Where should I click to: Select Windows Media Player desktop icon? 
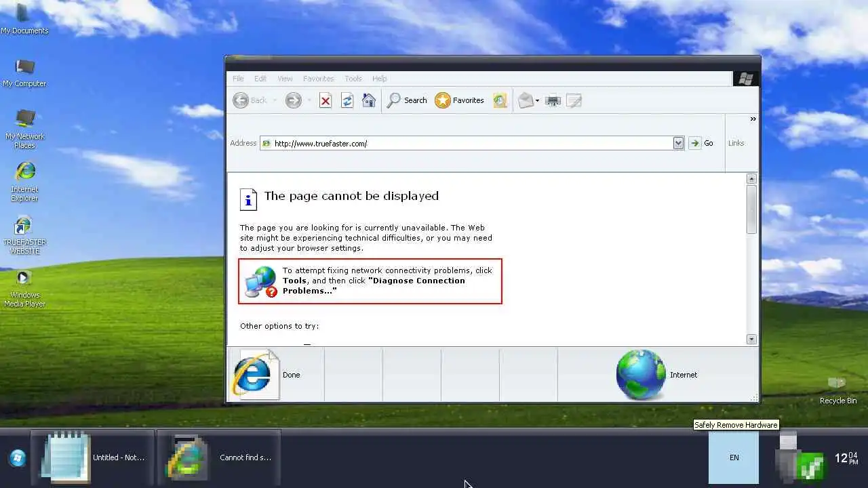[24, 288]
